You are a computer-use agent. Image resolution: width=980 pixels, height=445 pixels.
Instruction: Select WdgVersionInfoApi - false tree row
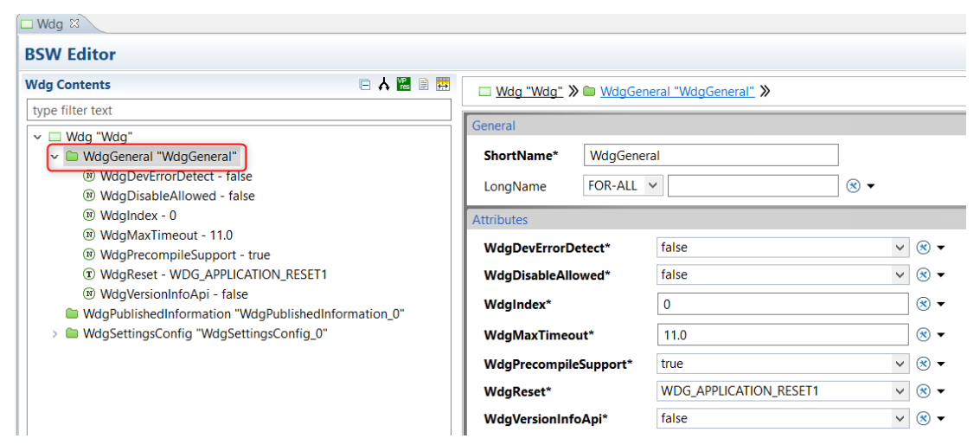pyautogui.click(x=174, y=293)
